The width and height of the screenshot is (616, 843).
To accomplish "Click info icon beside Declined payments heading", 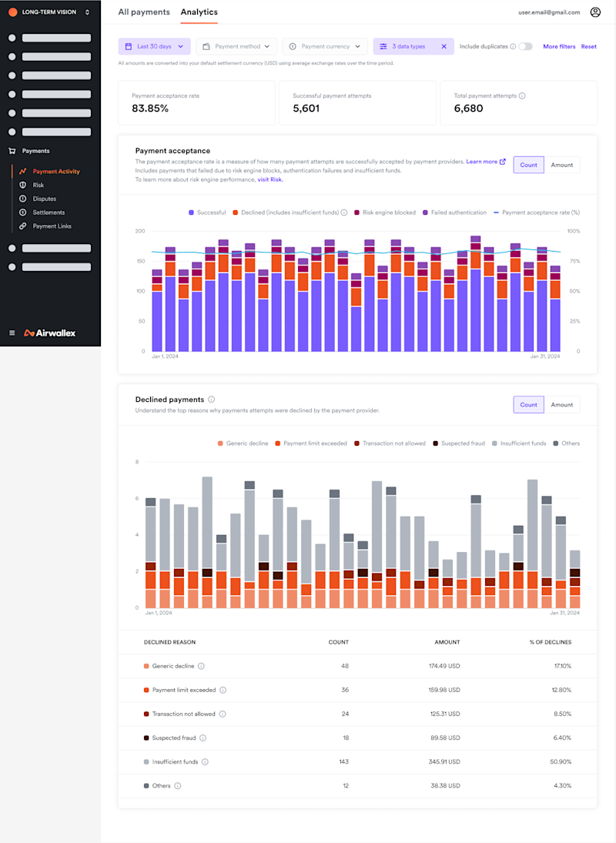I will point(211,400).
